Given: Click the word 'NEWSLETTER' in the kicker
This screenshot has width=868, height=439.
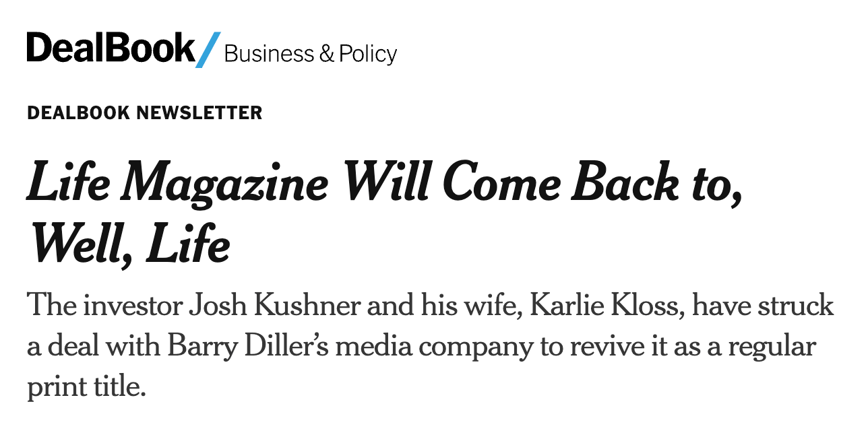Looking at the screenshot, I should [199, 112].
